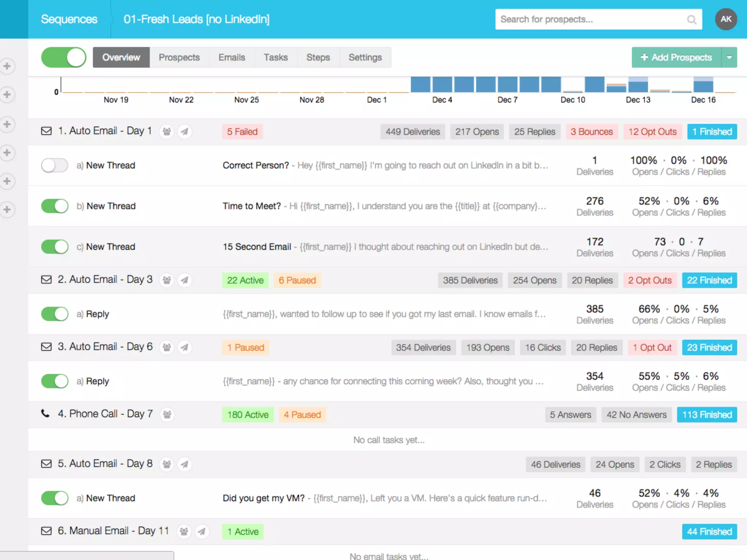The height and width of the screenshot is (560, 747).
Task: Click the Dec 4 bar in the chart
Action: click(x=442, y=85)
